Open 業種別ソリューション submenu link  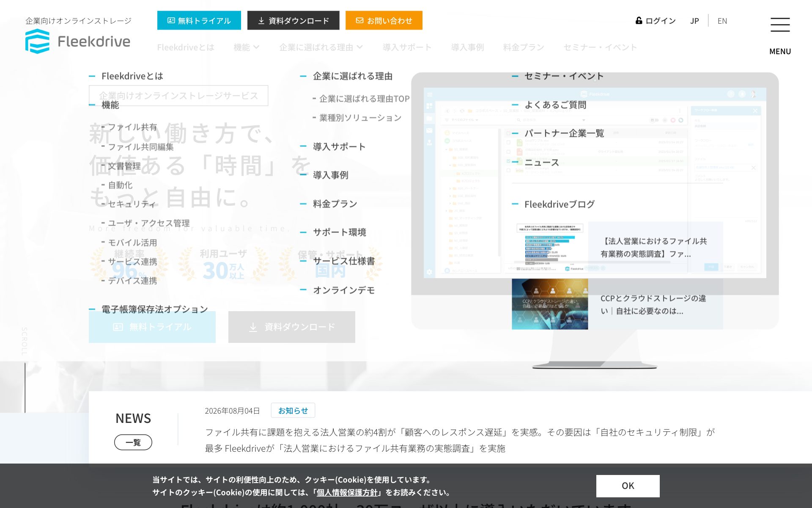tap(360, 118)
